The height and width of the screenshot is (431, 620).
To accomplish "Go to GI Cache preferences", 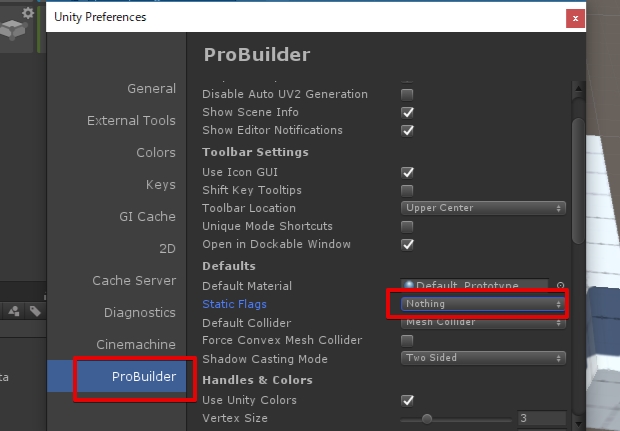I will (x=147, y=217).
